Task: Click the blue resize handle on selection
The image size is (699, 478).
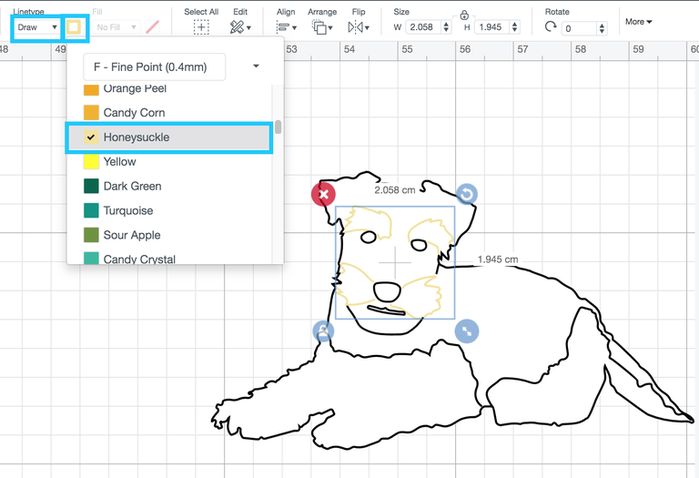Action: pyautogui.click(x=467, y=331)
